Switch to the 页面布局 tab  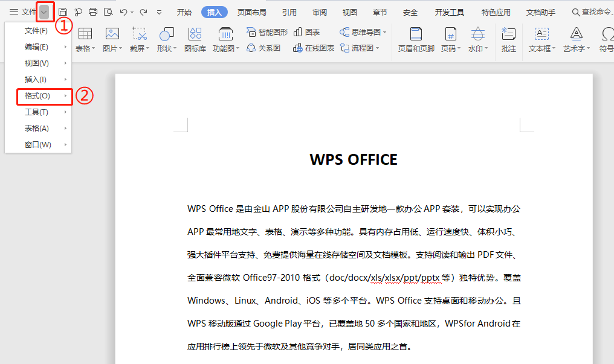[x=252, y=13]
